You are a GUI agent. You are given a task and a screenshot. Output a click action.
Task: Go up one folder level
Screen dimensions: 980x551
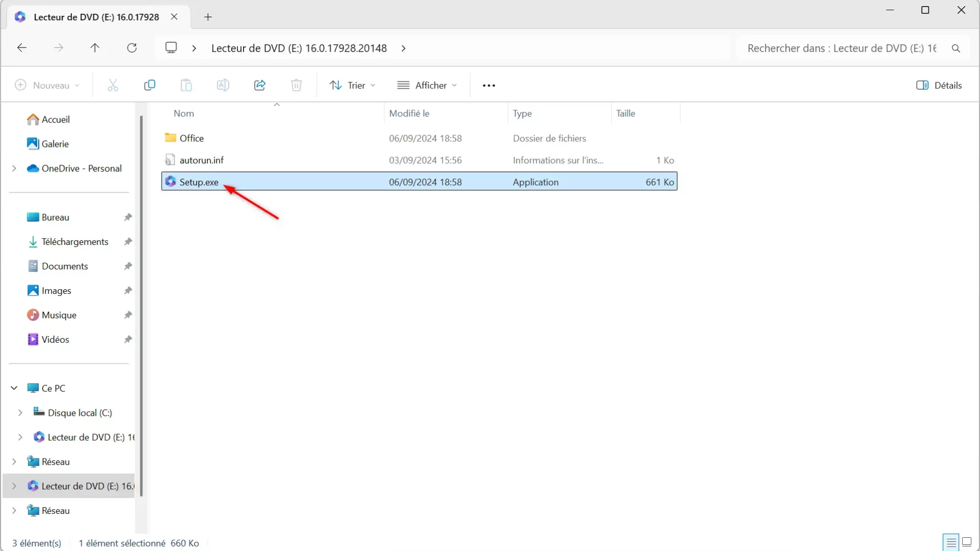click(x=95, y=48)
